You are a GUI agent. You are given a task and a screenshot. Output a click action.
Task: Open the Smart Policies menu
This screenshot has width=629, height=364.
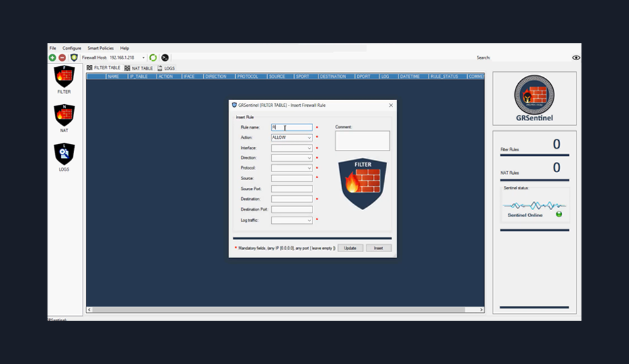pos(100,48)
